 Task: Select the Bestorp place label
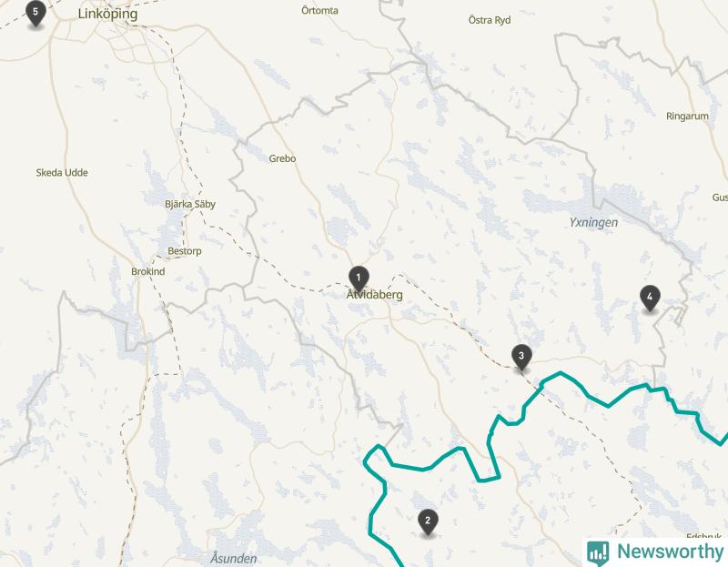[x=185, y=251]
